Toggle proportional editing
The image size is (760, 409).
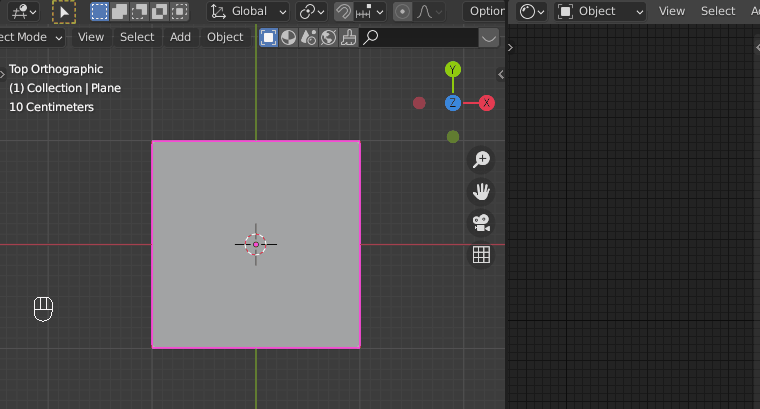point(402,12)
